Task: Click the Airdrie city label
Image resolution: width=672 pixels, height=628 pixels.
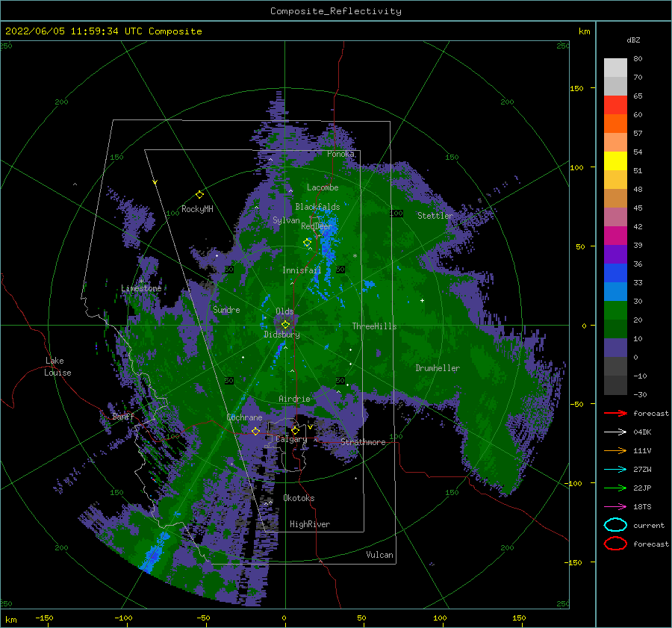Action: coord(294,399)
